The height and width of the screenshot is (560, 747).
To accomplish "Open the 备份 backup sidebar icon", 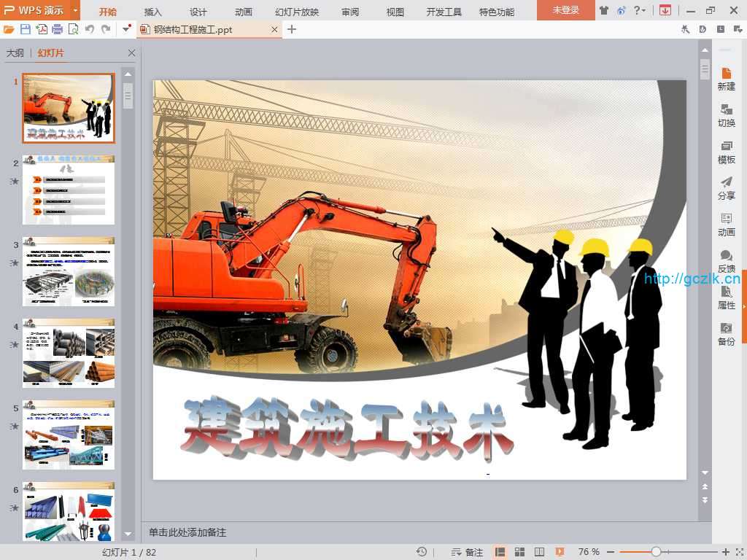I will 726,334.
